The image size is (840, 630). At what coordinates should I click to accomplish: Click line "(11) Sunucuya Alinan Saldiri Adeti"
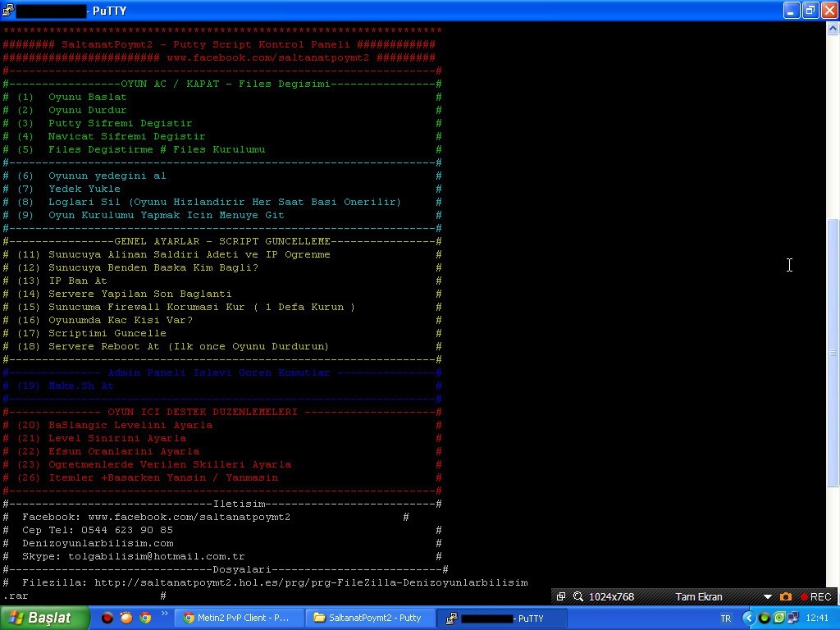coord(174,254)
